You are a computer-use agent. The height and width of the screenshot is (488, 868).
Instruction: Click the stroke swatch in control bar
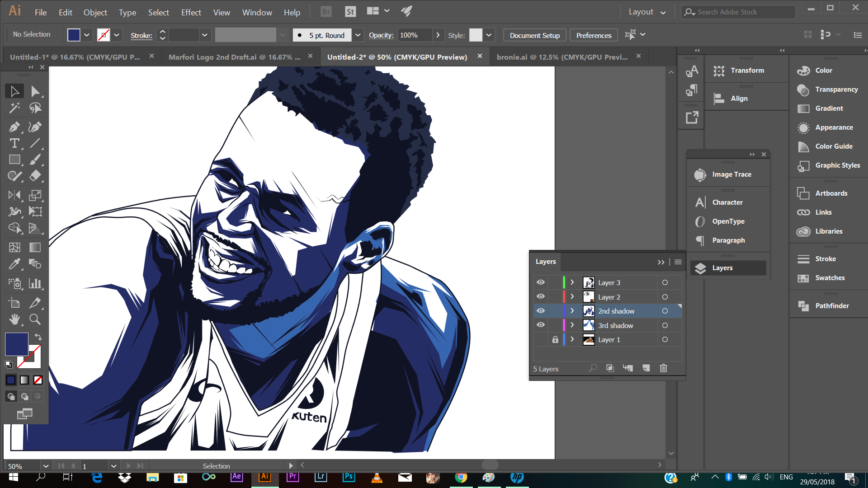pos(104,35)
